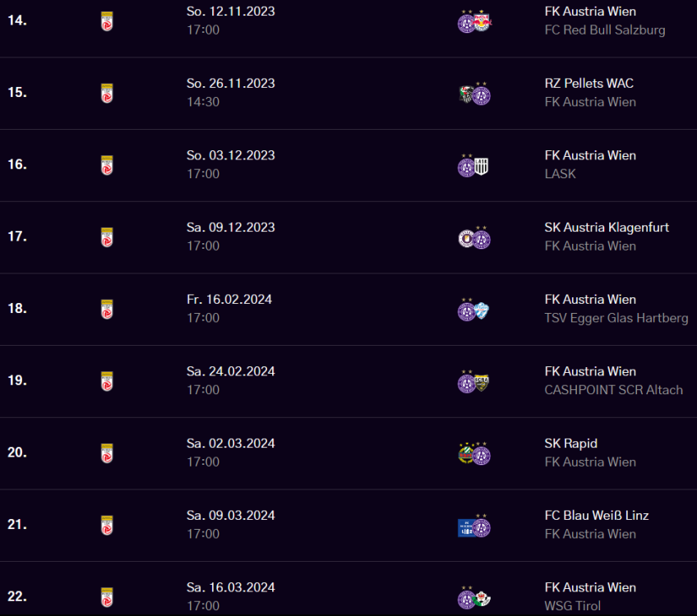Click the Bundesliga logo in row 20
The height and width of the screenshot is (616, 697).
pyautogui.click(x=106, y=453)
